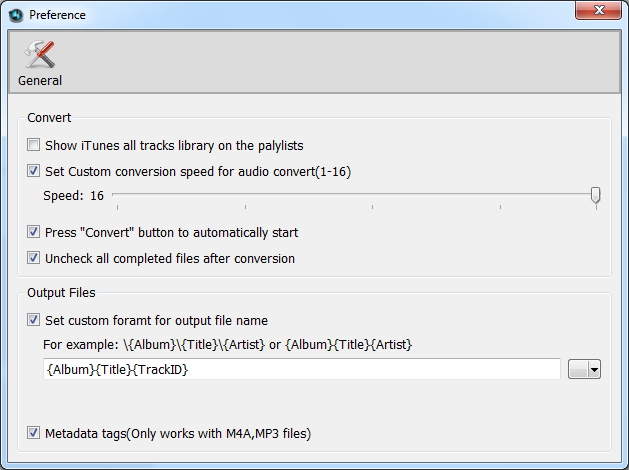Toggle Uncheck all completed files after conversion
Viewport: 629px width, 470px height.
33,258
